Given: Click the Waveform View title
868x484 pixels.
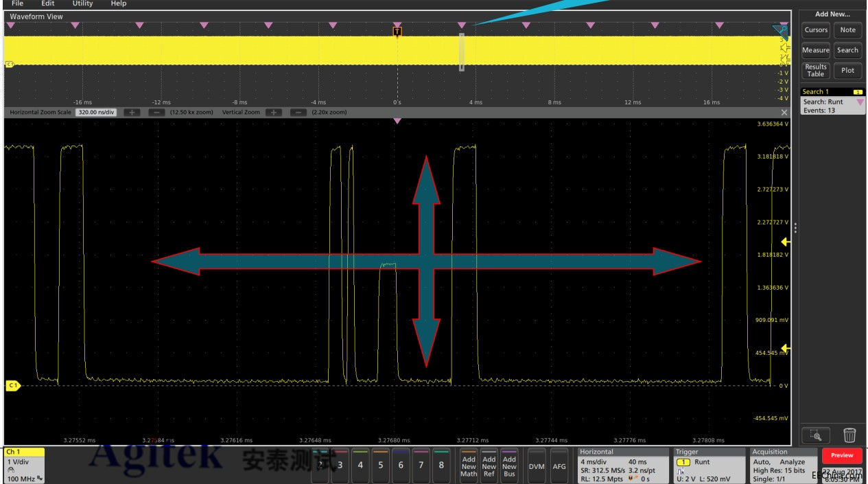Looking at the screenshot, I should click(36, 16).
